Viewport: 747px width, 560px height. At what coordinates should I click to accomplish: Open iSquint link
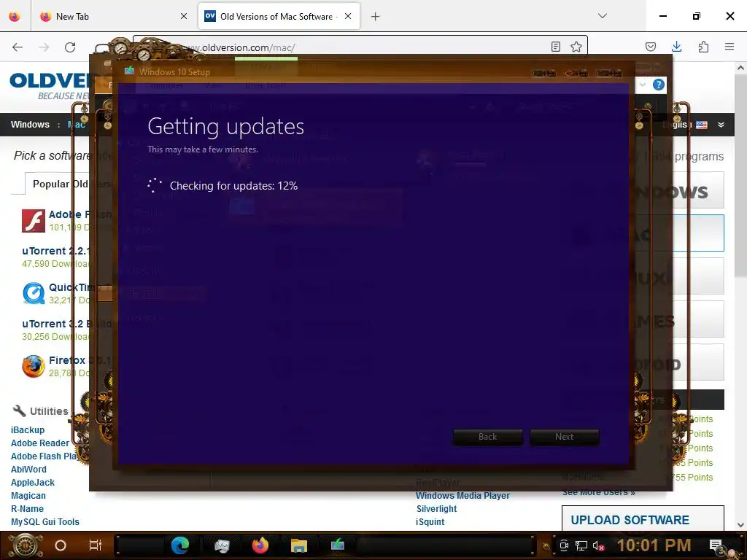pos(430,522)
